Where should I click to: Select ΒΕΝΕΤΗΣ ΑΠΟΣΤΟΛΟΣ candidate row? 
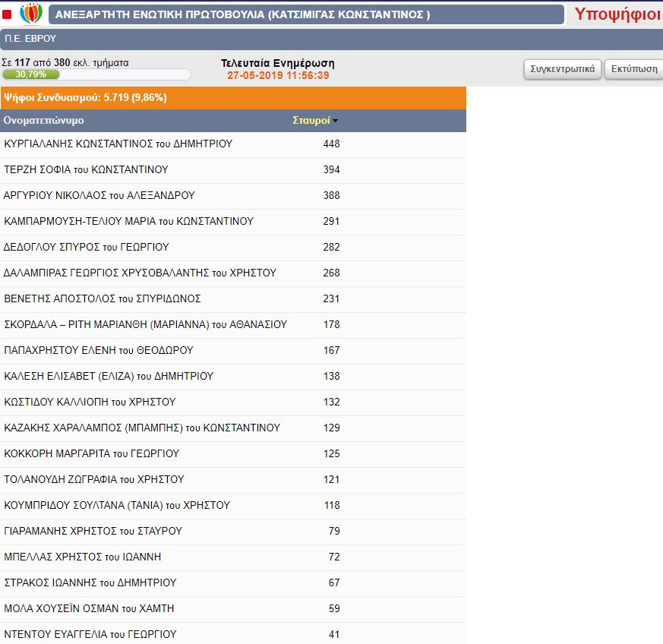pyautogui.click(x=103, y=299)
